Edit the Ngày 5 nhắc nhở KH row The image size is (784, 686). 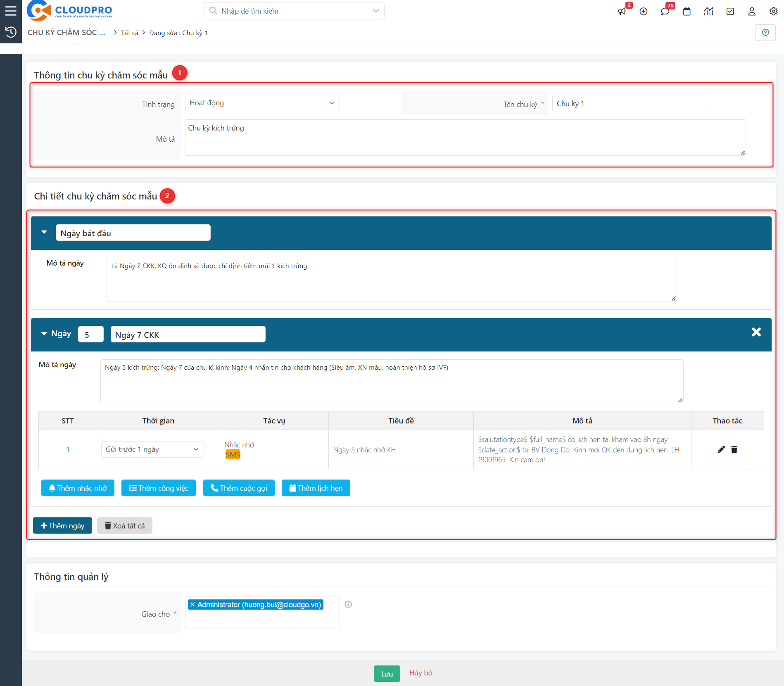[x=721, y=449]
